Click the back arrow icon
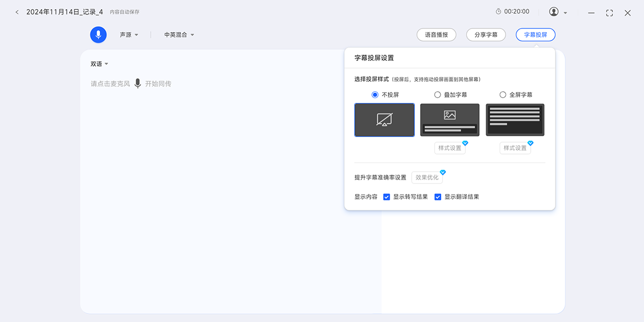Screen dimensions: 644x322 (17, 12)
